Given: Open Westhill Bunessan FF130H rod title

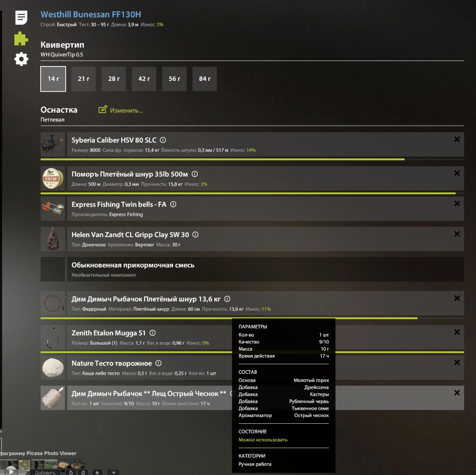Looking at the screenshot, I should pyautogui.click(x=91, y=14).
